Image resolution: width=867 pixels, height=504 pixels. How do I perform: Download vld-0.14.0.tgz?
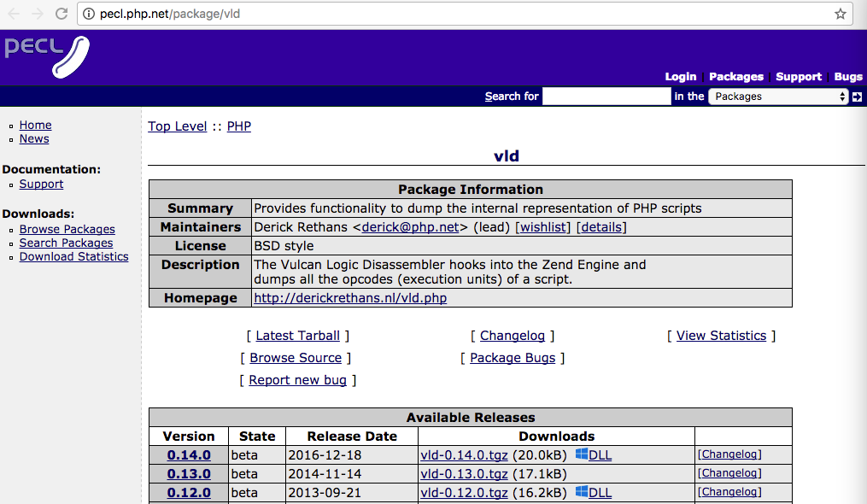point(464,455)
